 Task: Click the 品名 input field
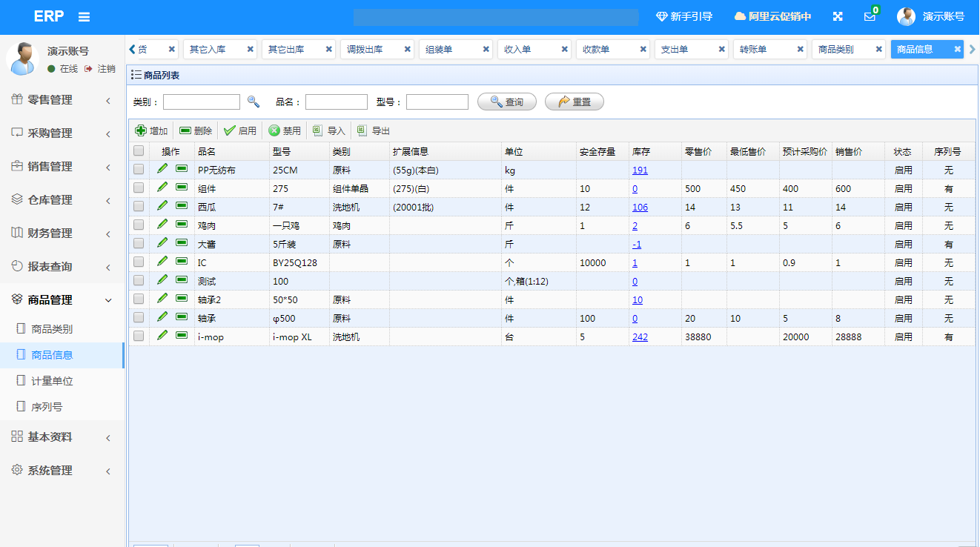pyautogui.click(x=336, y=102)
